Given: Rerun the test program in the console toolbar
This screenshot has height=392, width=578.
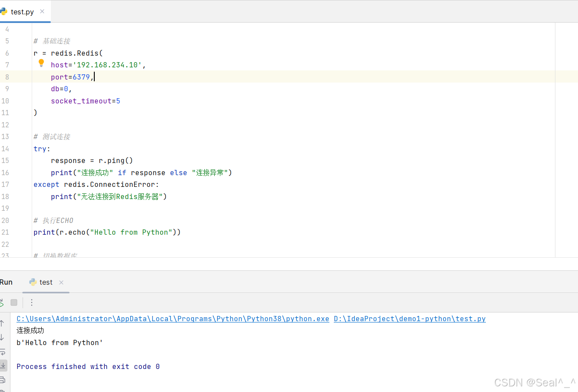Looking at the screenshot, I should tap(2, 302).
